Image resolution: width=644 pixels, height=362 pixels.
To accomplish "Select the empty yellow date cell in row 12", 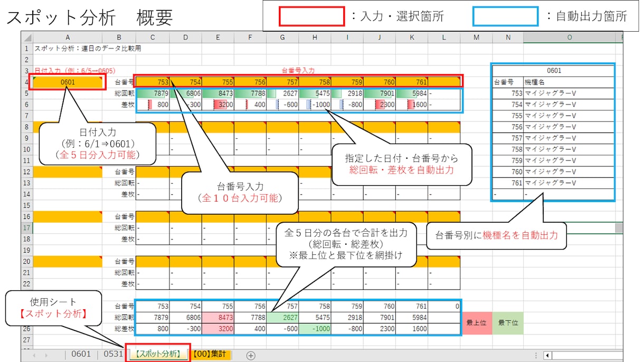I will click(x=68, y=172).
